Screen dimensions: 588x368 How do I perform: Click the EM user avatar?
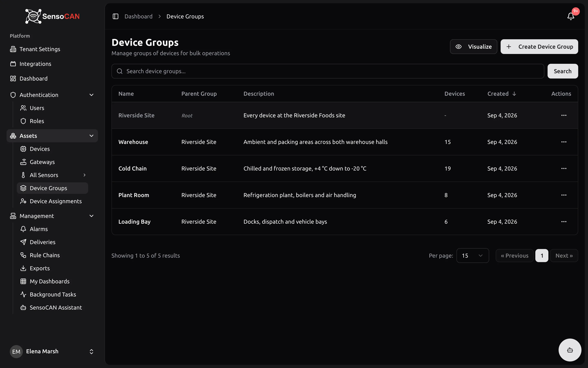[16, 351]
